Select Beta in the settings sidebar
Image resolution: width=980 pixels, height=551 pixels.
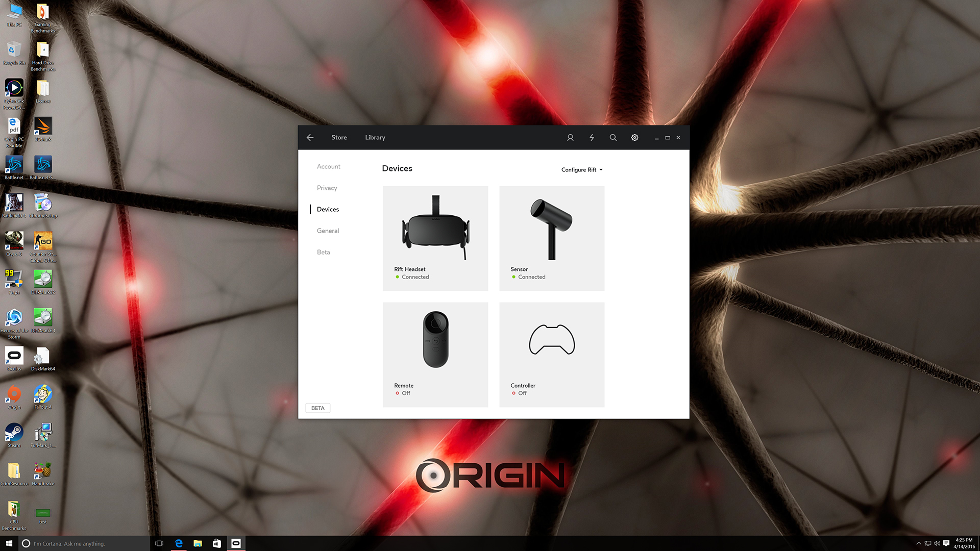pos(323,252)
